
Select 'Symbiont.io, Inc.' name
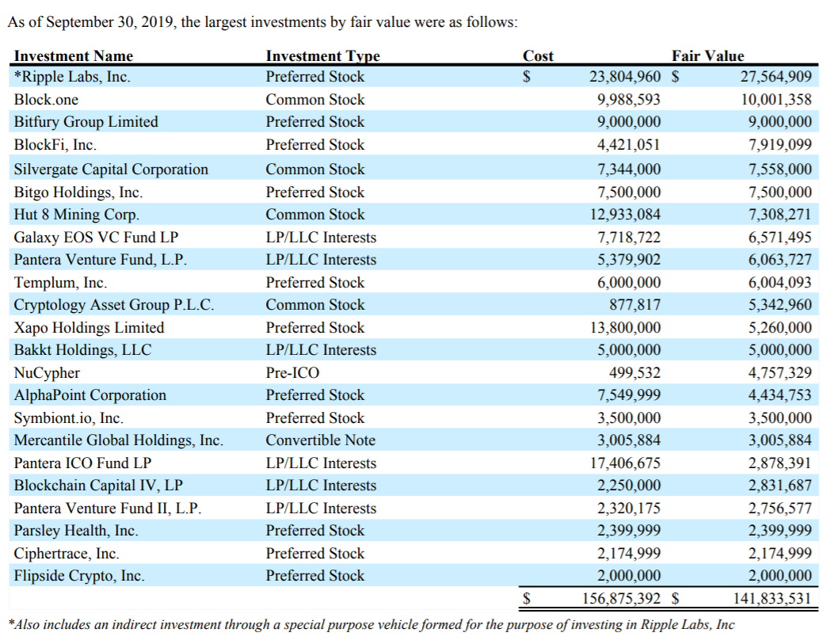coord(69,418)
